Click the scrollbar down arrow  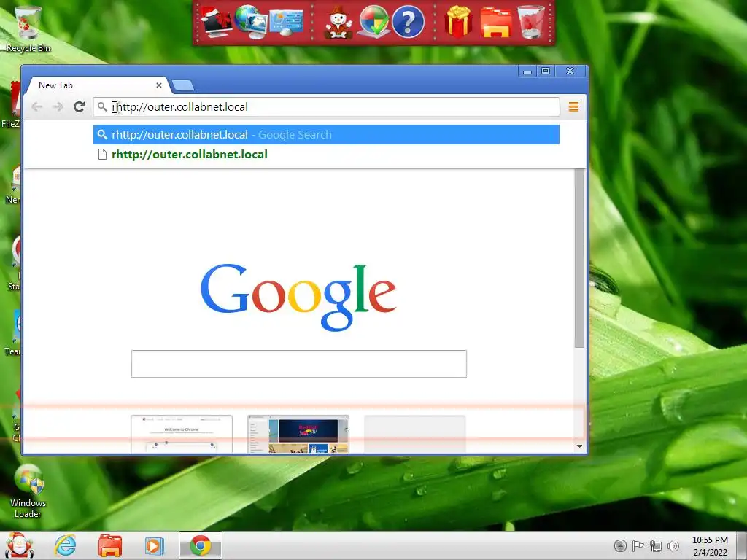(x=579, y=446)
